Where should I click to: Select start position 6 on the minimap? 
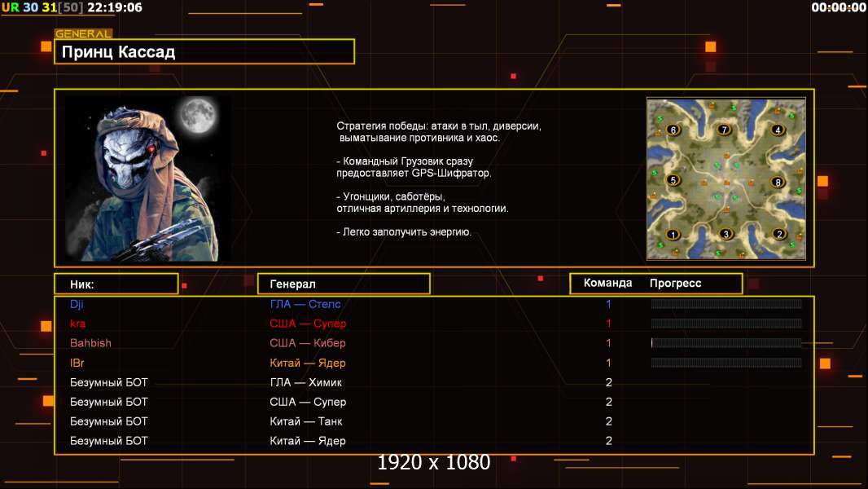[x=673, y=130]
